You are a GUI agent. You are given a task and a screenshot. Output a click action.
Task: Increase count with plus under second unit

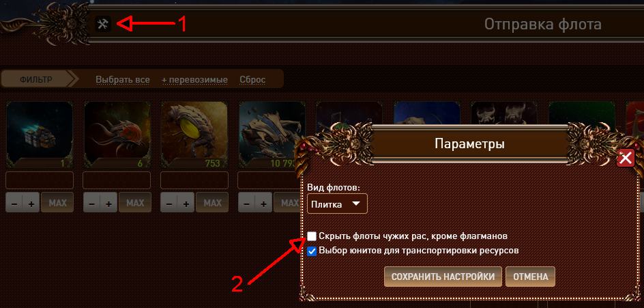(x=109, y=203)
